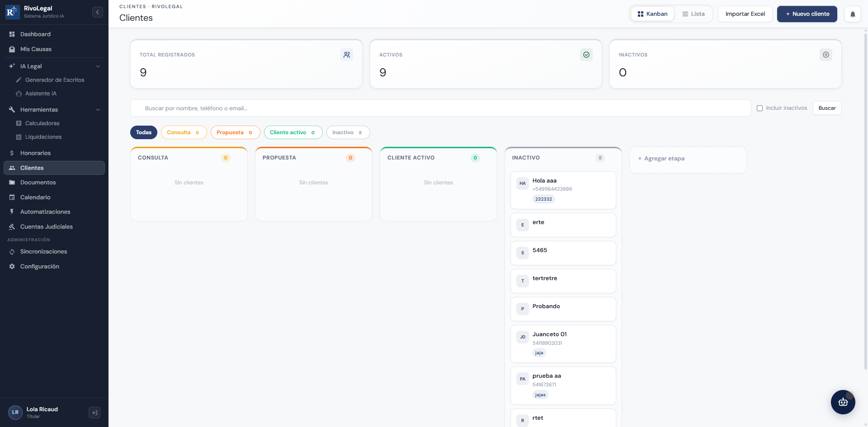Click the Propuesta column count badge
This screenshot has width=868, height=427.
click(350, 158)
